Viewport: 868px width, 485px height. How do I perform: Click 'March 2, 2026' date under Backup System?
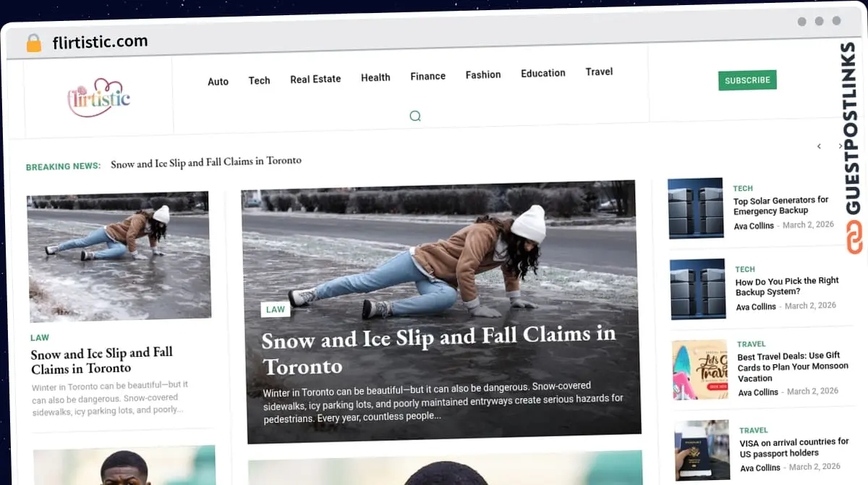point(810,305)
